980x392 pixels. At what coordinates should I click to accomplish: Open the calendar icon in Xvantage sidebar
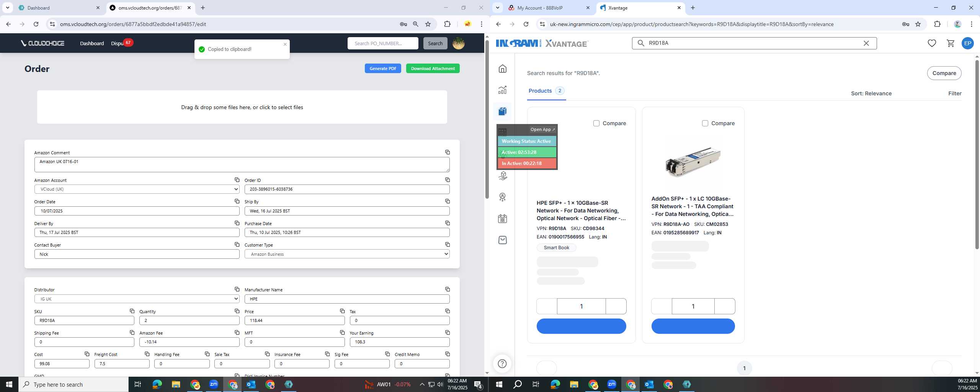(x=502, y=219)
